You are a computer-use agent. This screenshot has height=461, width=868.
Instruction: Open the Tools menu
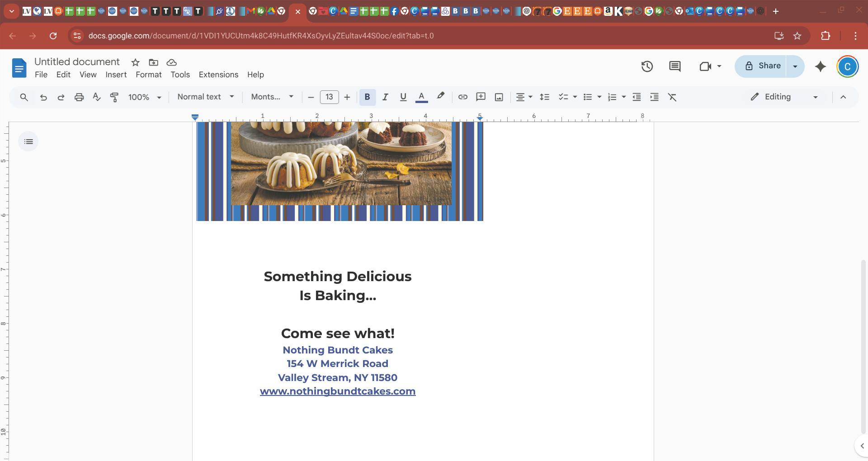(x=180, y=75)
